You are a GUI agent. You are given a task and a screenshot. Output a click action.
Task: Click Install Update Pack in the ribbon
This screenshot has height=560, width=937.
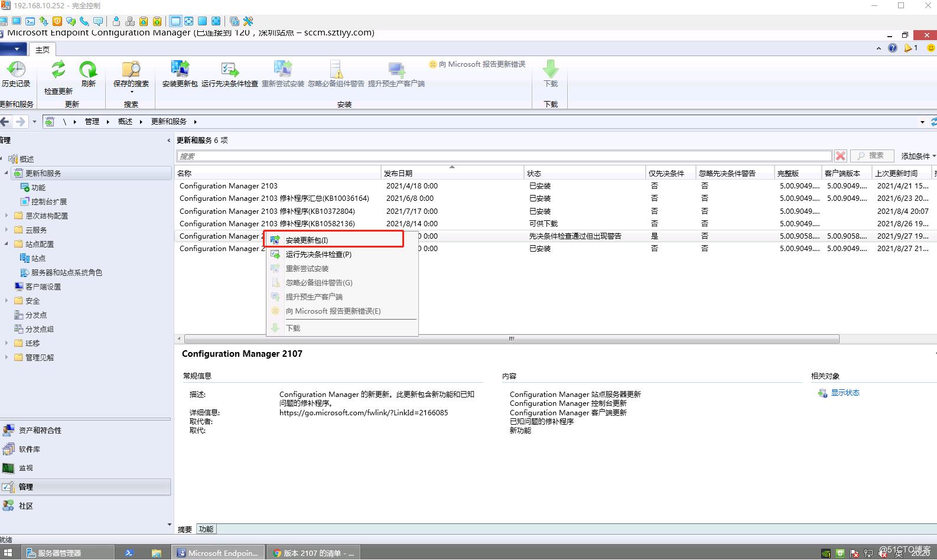click(180, 74)
